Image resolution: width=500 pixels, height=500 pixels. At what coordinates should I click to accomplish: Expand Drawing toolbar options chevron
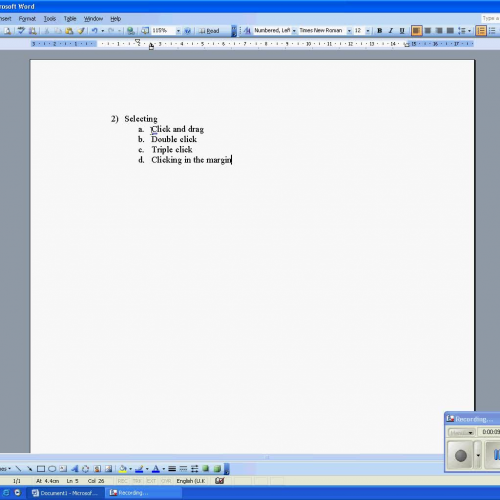[x=227, y=469]
